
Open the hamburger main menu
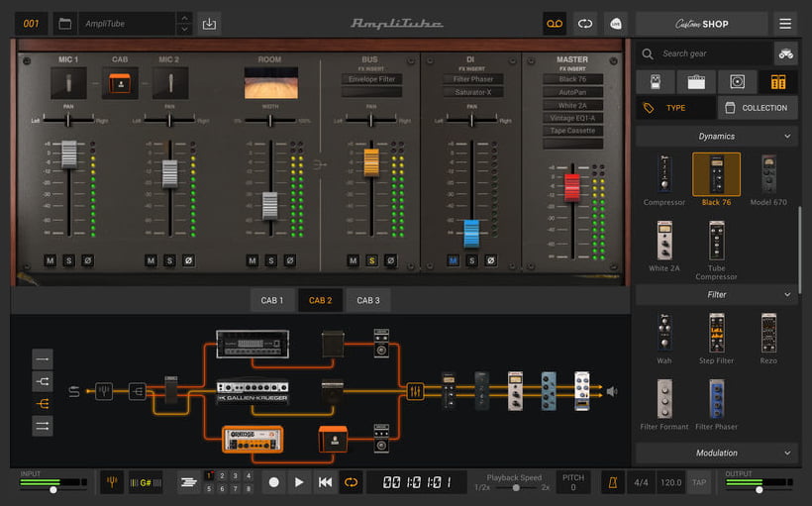[785, 24]
